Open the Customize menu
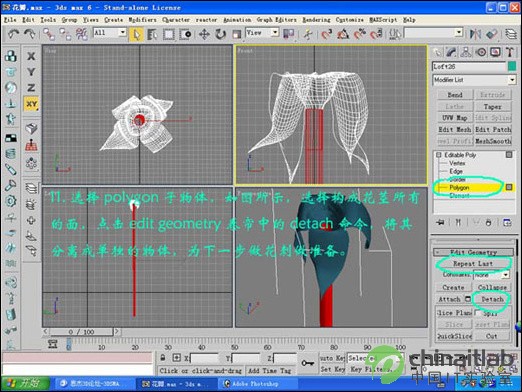 (350, 20)
